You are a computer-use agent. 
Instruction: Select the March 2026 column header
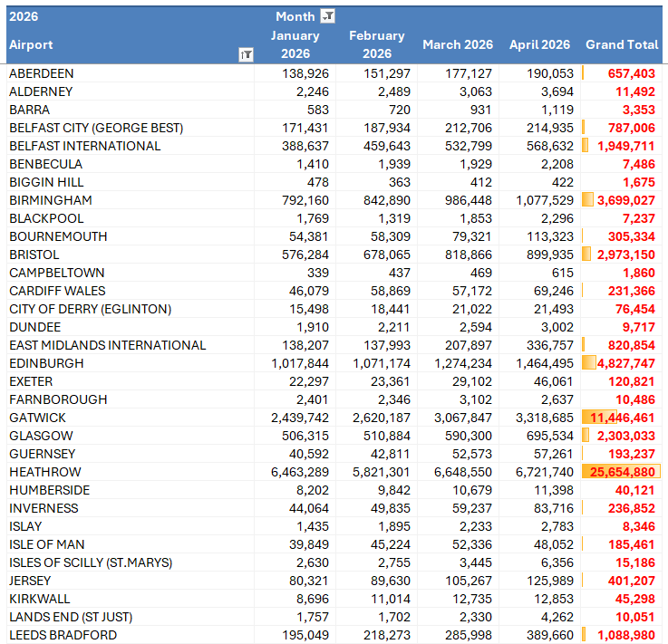click(x=458, y=44)
